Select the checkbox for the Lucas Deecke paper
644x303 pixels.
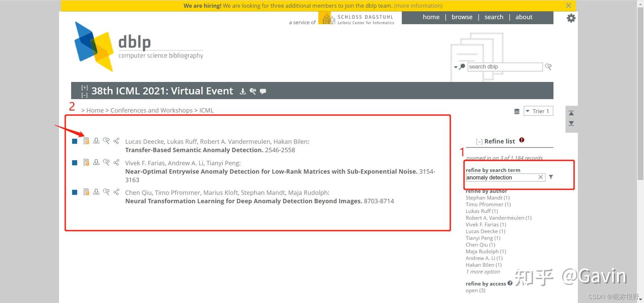point(75,141)
